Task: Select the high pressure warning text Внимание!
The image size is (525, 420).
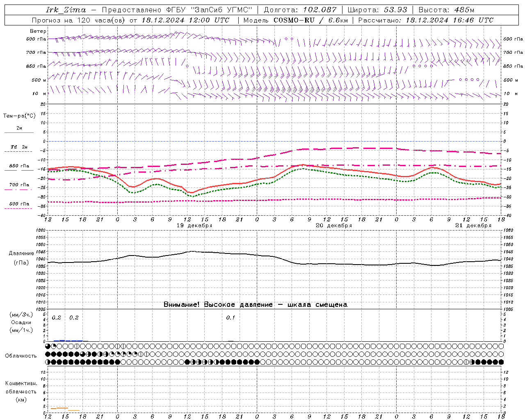Action: pos(182,304)
